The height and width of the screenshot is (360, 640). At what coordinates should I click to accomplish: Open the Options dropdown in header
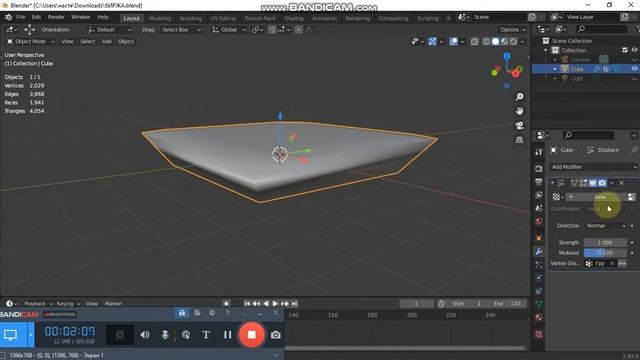pyautogui.click(x=513, y=30)
